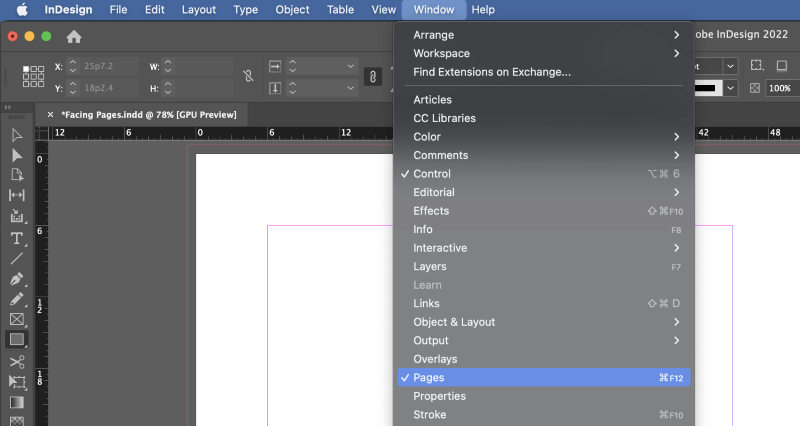Open the Apple menu
Viewport: 800px width, 426px height.
point(22,10)
